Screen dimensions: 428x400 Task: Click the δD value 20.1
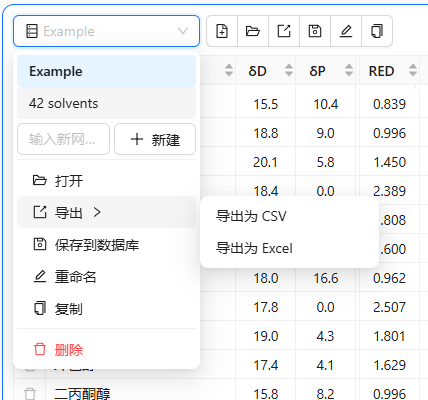coord(265,162)
